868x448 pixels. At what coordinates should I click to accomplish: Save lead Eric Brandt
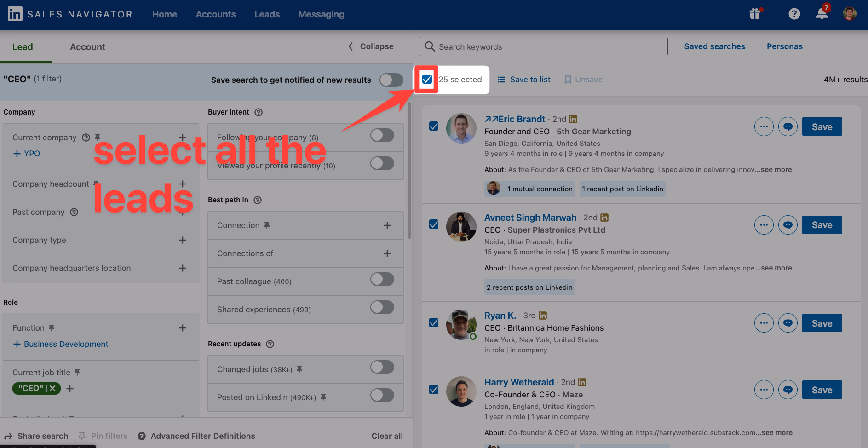point(822,126)
